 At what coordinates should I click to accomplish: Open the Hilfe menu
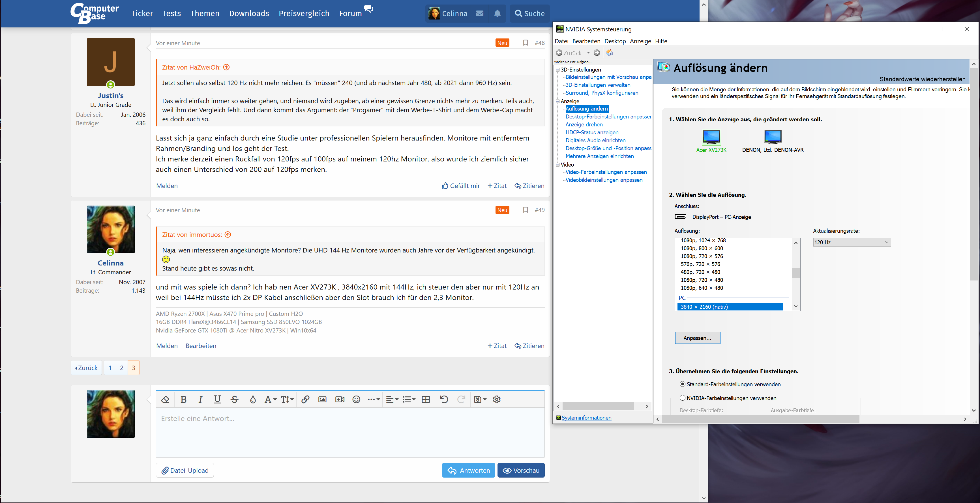point(661,41)
